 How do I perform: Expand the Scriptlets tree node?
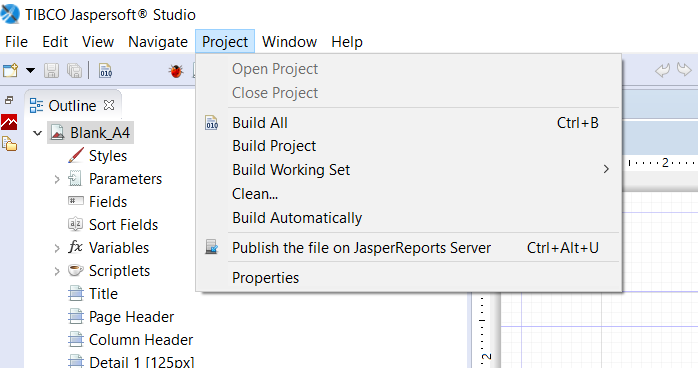click(57, 271)
